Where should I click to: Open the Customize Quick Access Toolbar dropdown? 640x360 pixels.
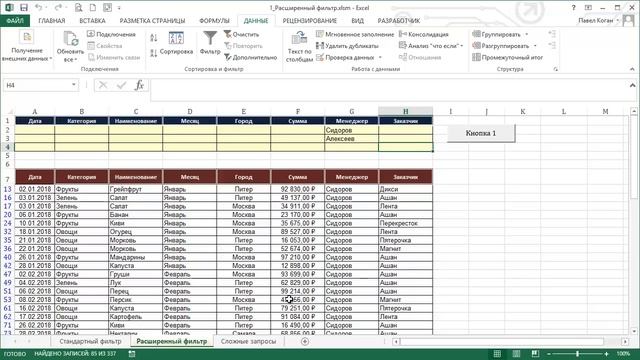119,8
